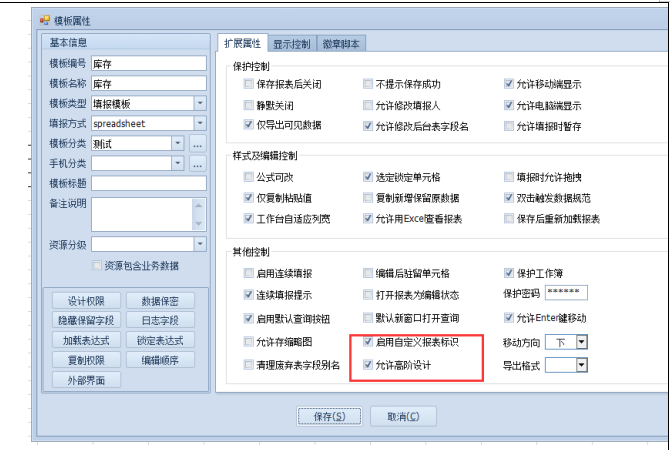Open the 设计权限 settings button
Viewport: 670px width, 450px height.
point(93,300)
